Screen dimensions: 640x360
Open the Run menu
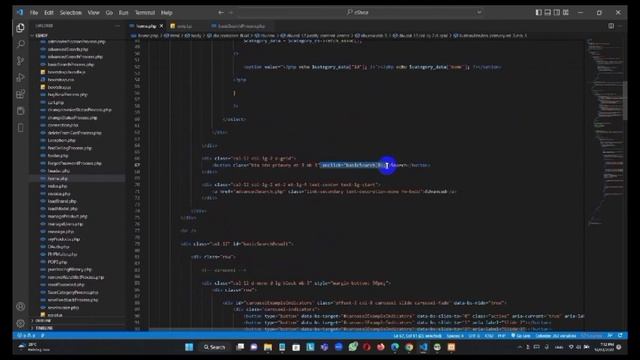pyautogui.click(x=123, y=13)
